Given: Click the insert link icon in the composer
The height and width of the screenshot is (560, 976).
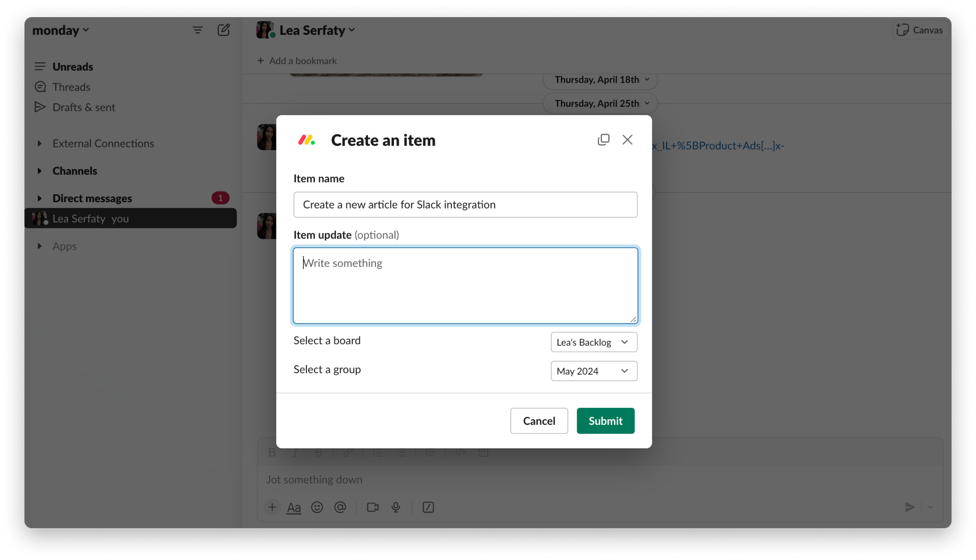Looking at the screenshot, I should click(348, 453).
